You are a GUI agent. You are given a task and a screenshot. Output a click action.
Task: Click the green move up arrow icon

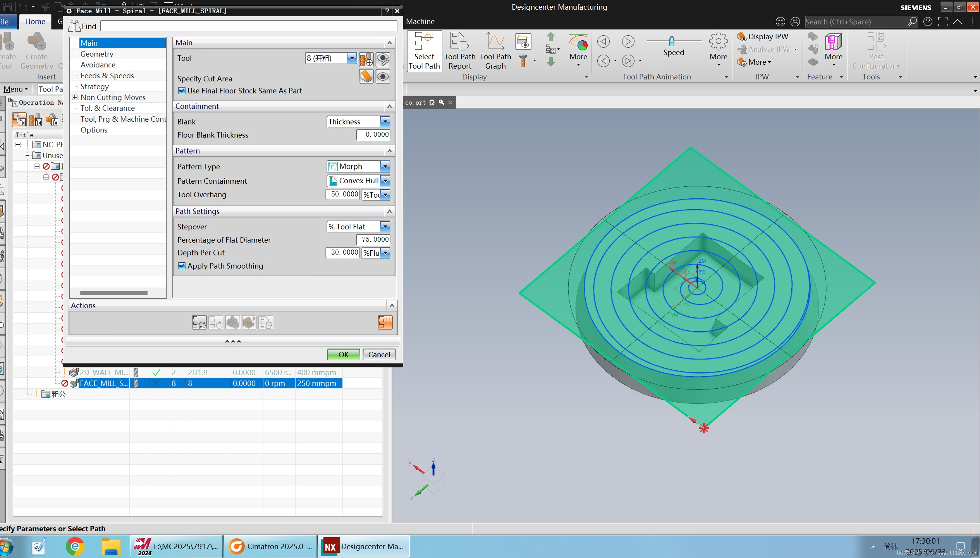pos(550,37)
